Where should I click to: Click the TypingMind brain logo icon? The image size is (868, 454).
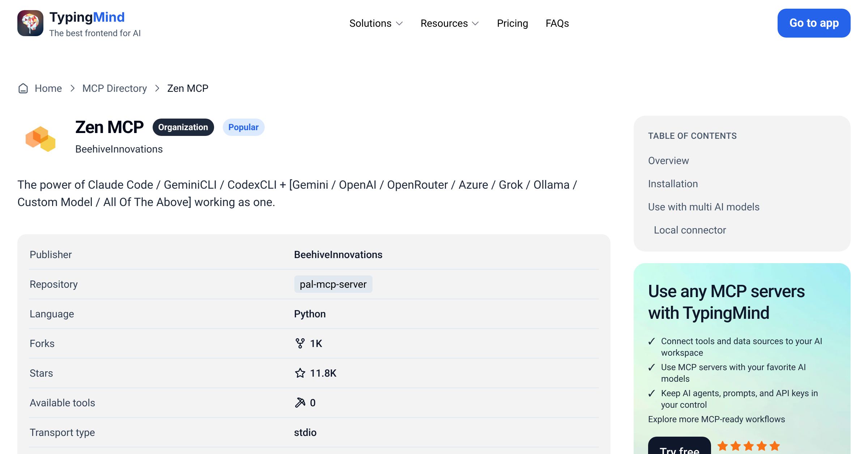pos(30,23)
